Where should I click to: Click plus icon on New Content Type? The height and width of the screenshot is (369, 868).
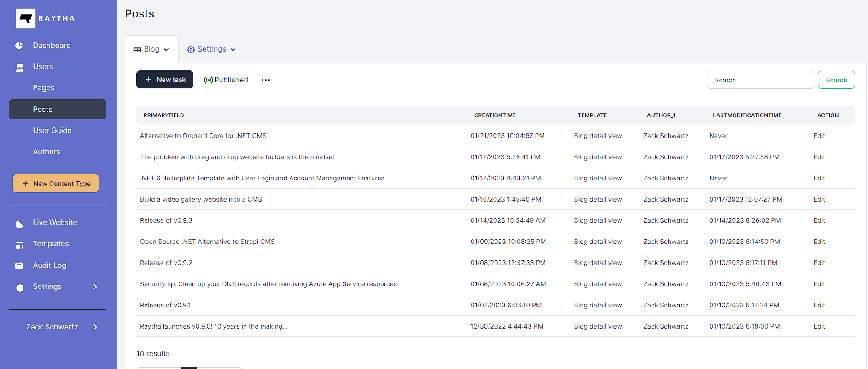point(25,184)
